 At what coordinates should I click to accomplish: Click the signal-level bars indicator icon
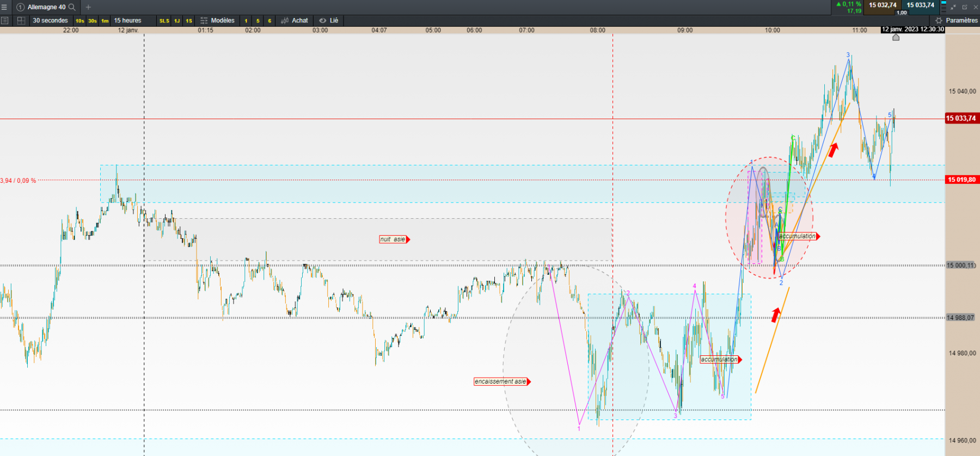[944, 7]
